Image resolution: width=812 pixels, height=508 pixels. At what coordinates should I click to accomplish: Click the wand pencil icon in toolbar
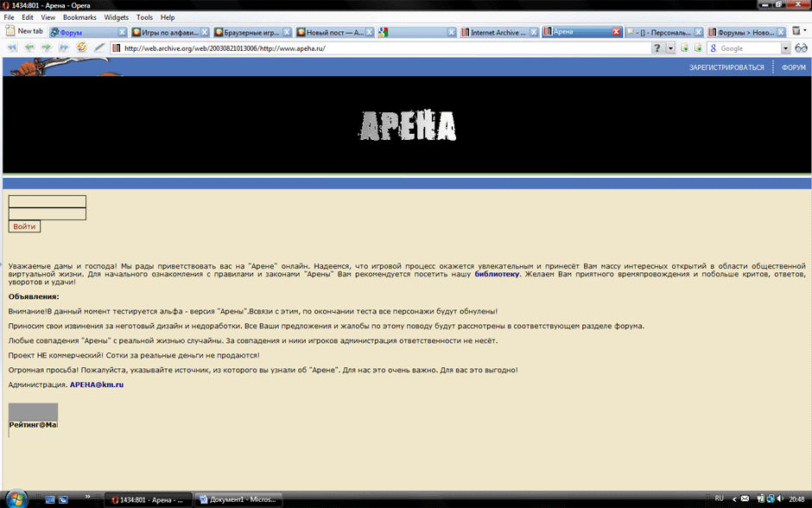pos(99,48)
